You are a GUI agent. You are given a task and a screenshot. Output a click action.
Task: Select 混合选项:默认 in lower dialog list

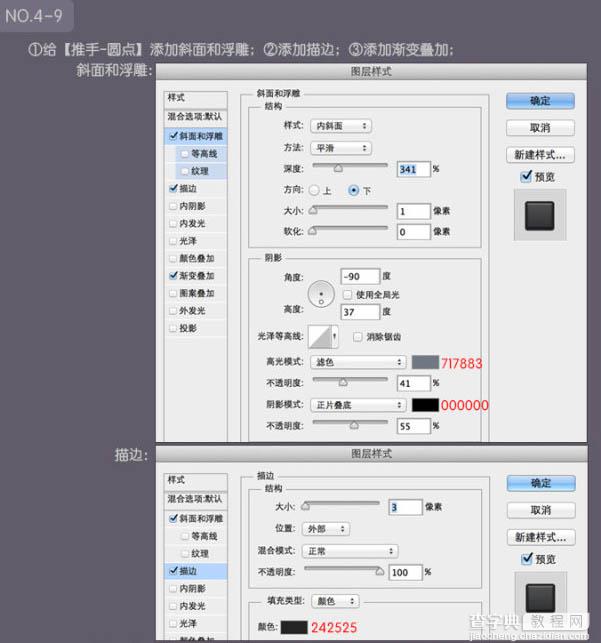196,499
